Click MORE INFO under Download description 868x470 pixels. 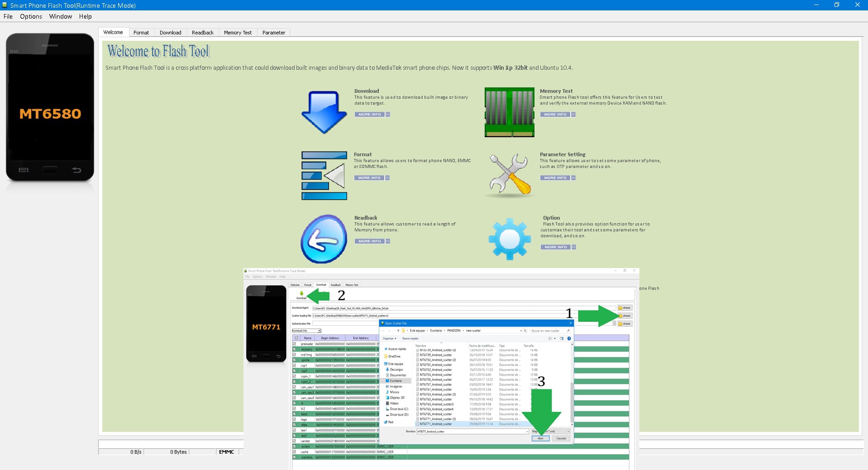tap(370, 115)
